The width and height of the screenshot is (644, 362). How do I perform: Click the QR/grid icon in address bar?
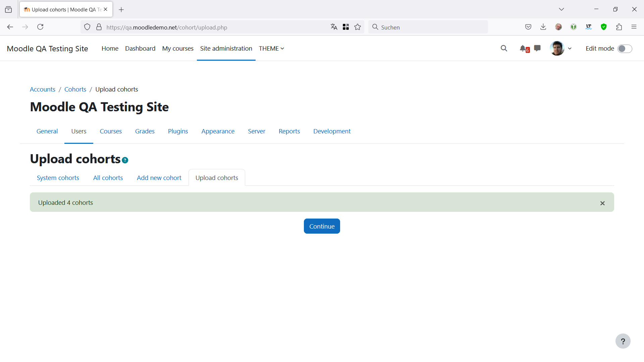(346, 27)
